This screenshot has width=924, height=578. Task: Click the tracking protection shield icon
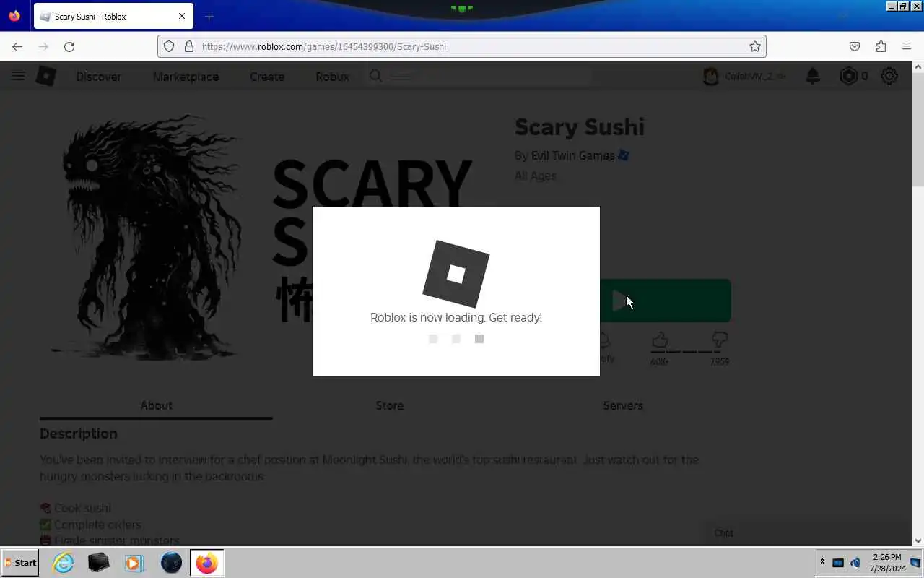169,46
